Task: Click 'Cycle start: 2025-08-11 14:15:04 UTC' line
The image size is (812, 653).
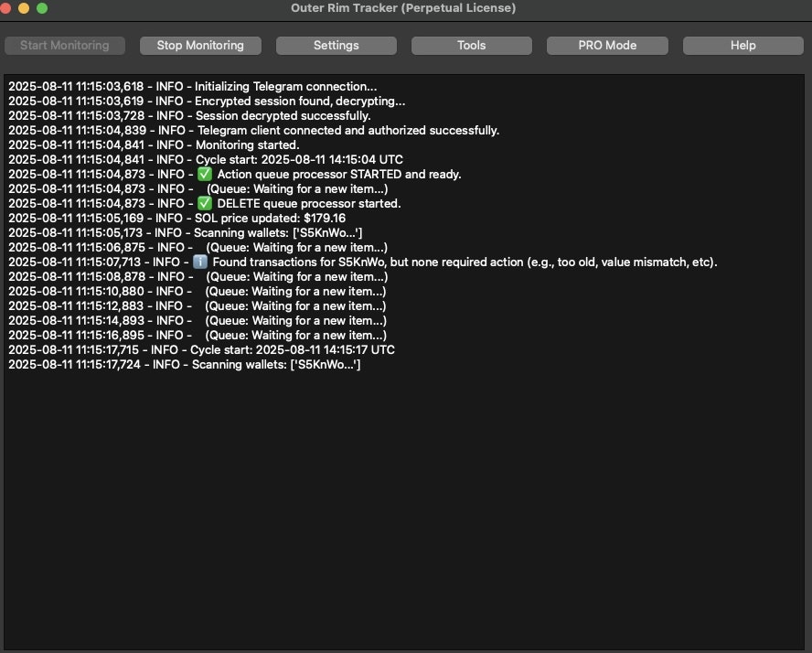Action: tap(206, 159)
